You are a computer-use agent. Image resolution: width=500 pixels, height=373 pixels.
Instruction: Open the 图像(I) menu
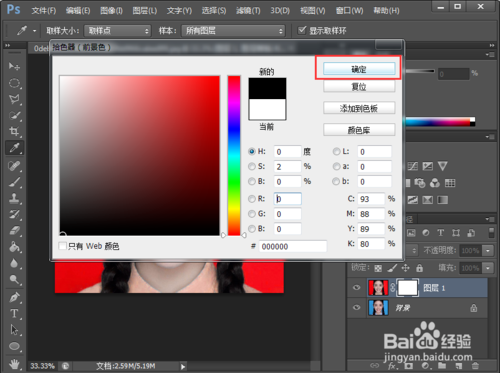[x=111, y=11]
